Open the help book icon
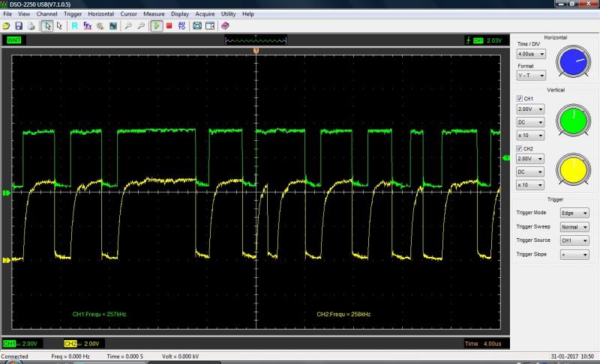This screenshot has width=600, height=364. tap(226, 25)
